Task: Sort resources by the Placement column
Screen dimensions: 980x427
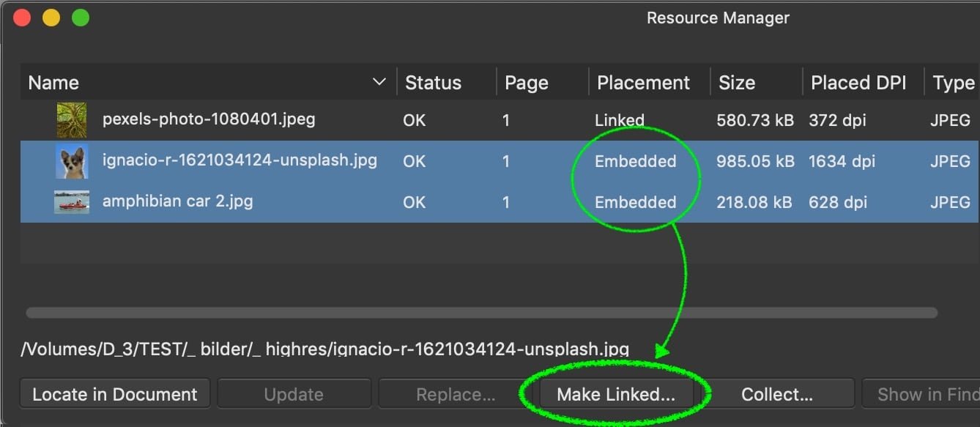Action: coord(645,81)
